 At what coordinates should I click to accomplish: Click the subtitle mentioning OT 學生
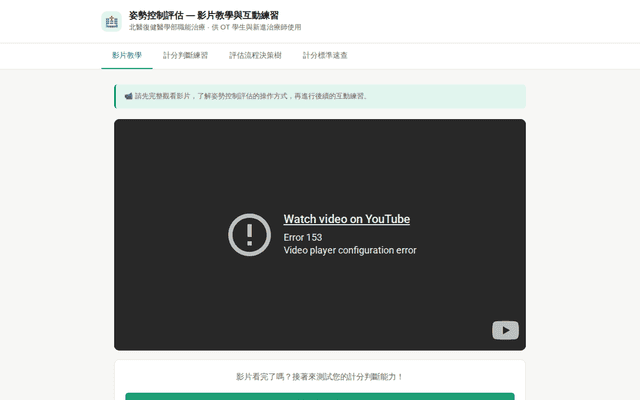215,27
